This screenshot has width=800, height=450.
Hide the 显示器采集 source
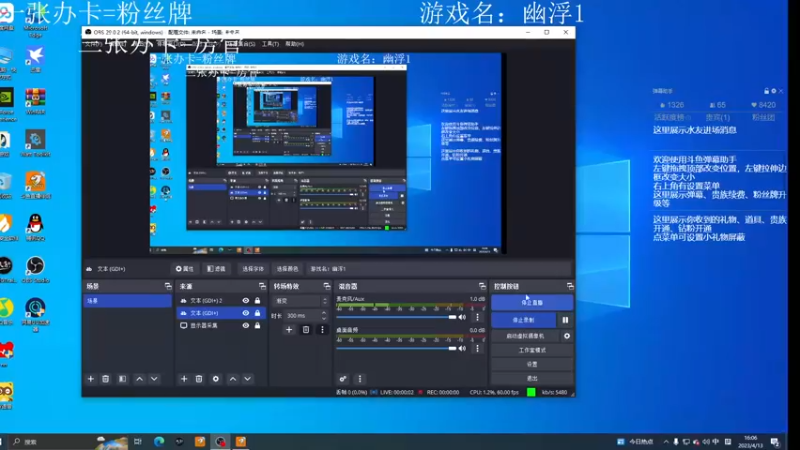coord(246,325)
